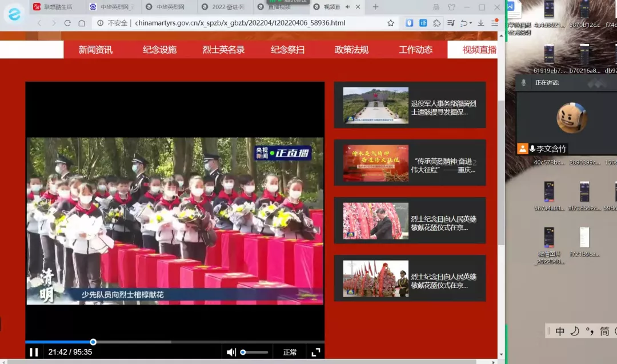617x364 pixels.
Task: Pause the video playback
Action: click(x=34, y=352)
